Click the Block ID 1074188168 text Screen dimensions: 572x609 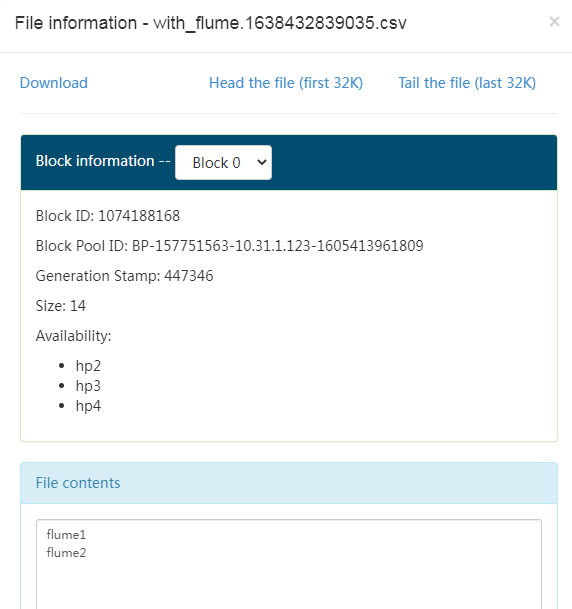108,216
